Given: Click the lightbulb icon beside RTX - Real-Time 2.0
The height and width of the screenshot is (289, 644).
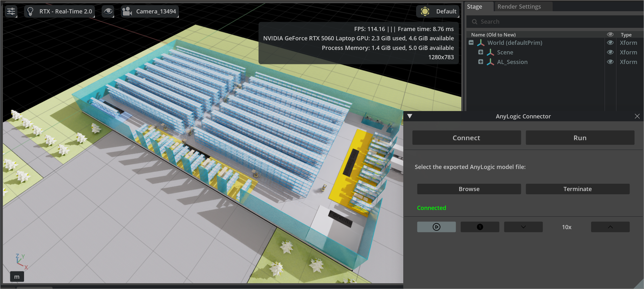Looking at the screenshot, I should [x=30, y=11].
